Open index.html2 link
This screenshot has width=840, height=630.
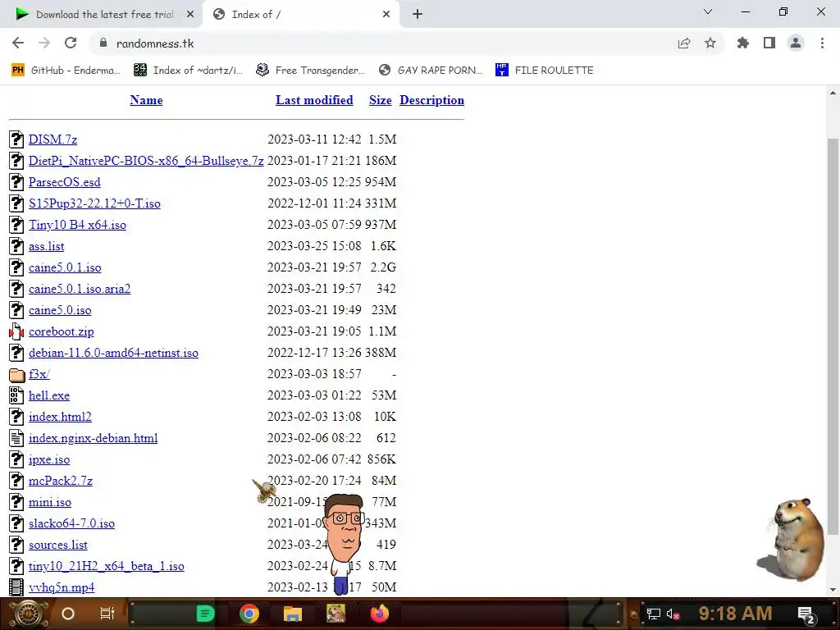click(60, 417)
